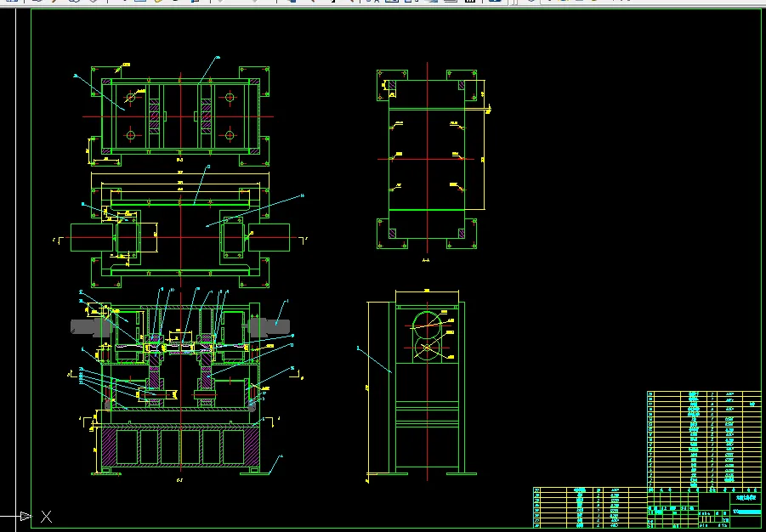Select the top-right bolt hole circle in the plan view
Screen dimensions: 766x532
click(x=230, y=97)
